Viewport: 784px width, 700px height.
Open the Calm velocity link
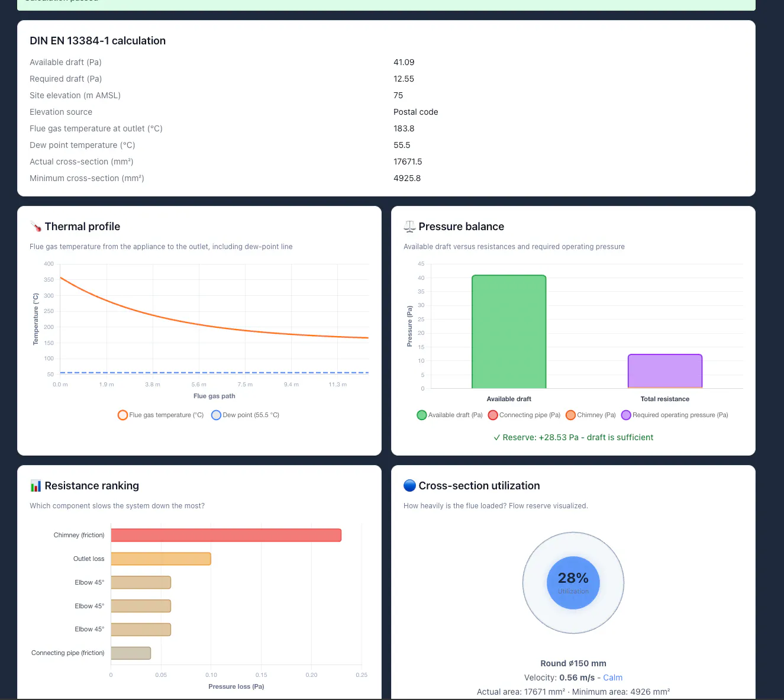point(612,678)
